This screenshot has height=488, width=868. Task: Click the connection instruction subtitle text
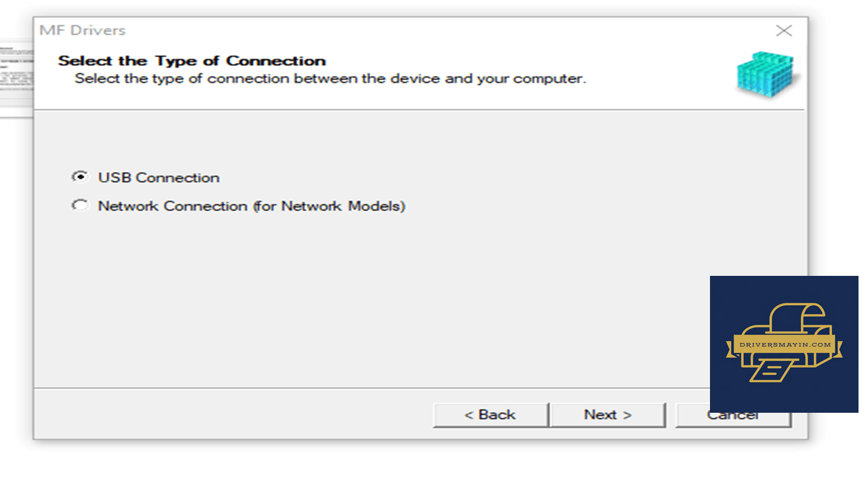point(330,79)
